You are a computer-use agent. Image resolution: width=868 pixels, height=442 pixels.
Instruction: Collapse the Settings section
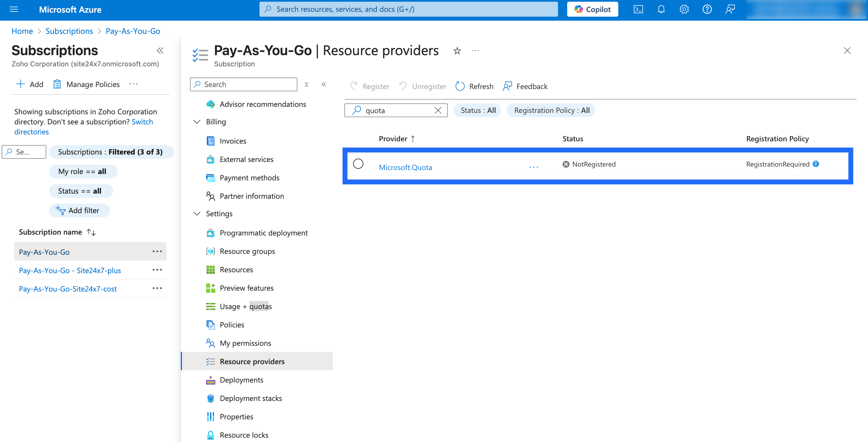(x=197, y=213)
